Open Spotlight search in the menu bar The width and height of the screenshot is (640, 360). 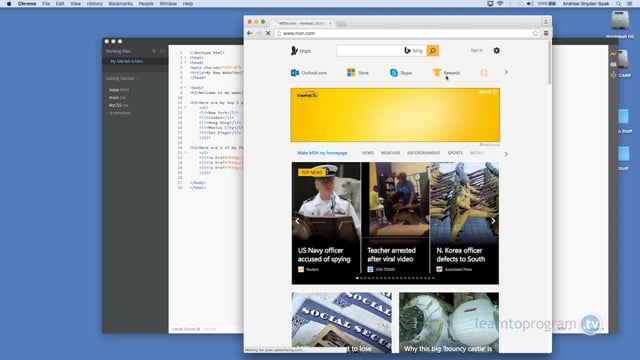pyautogui.click(x=618, y=4)
